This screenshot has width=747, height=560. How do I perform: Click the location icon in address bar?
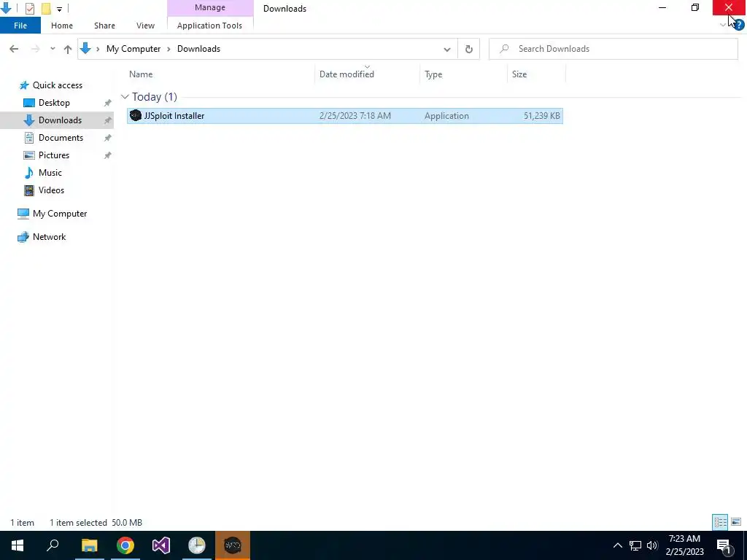pos(85,49)
